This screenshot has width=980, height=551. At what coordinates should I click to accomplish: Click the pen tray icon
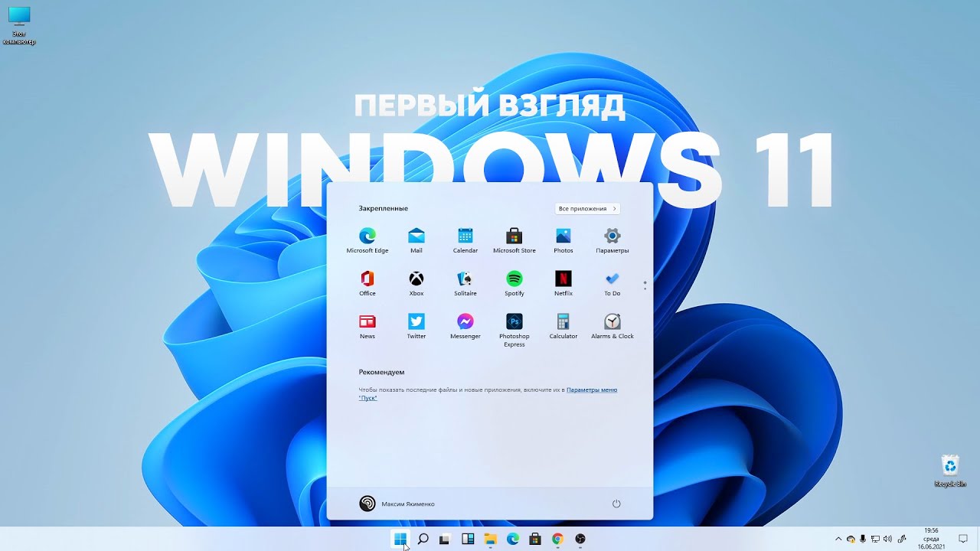(903, 539)
